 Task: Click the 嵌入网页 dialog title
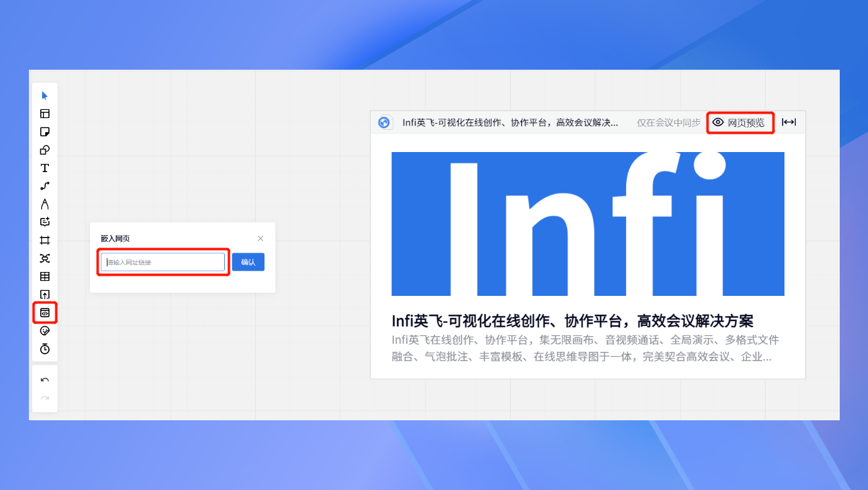coord(115,239)
